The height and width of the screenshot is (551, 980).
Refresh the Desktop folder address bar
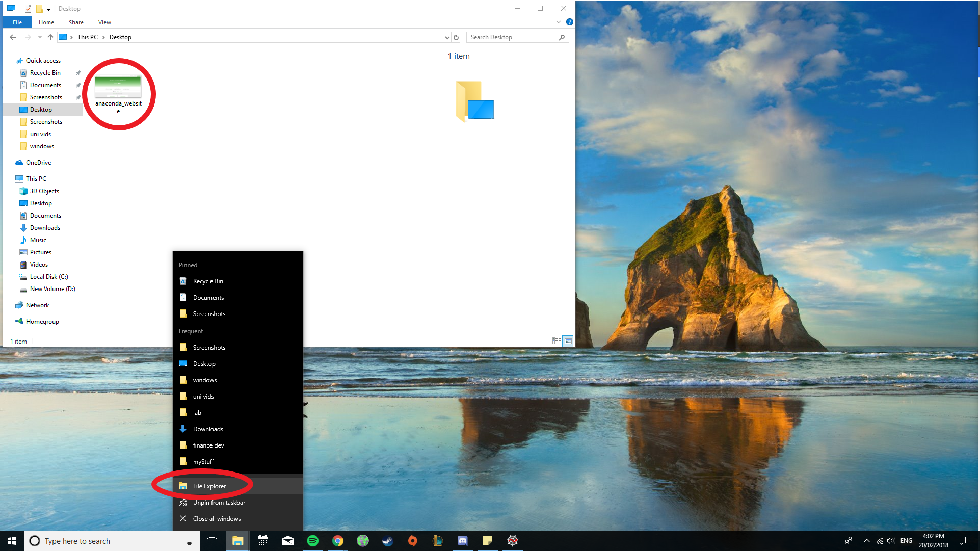(x=456, y=37)
